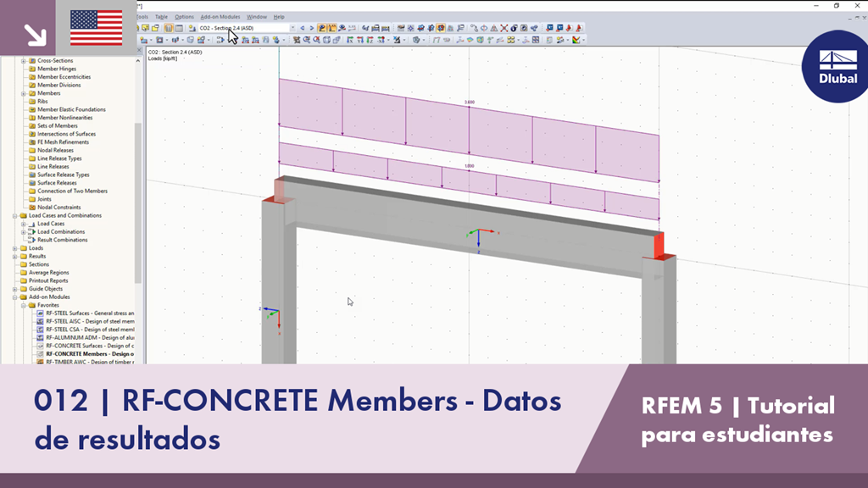Image resolution: width=868 pixels, height=488 pixels.
Task: Click the black sphere icon in the top toolbar
Action: [514, 28]
